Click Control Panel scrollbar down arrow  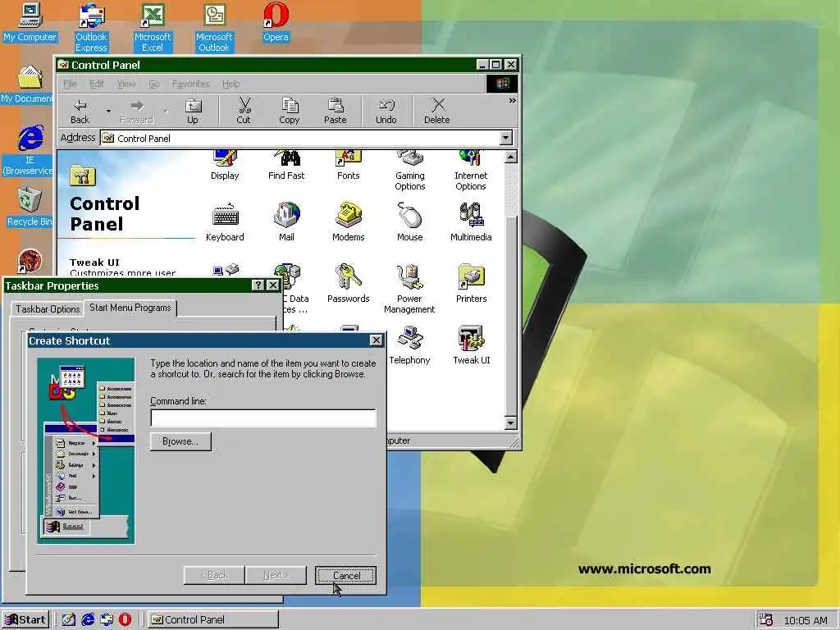[x=510, y=423]
